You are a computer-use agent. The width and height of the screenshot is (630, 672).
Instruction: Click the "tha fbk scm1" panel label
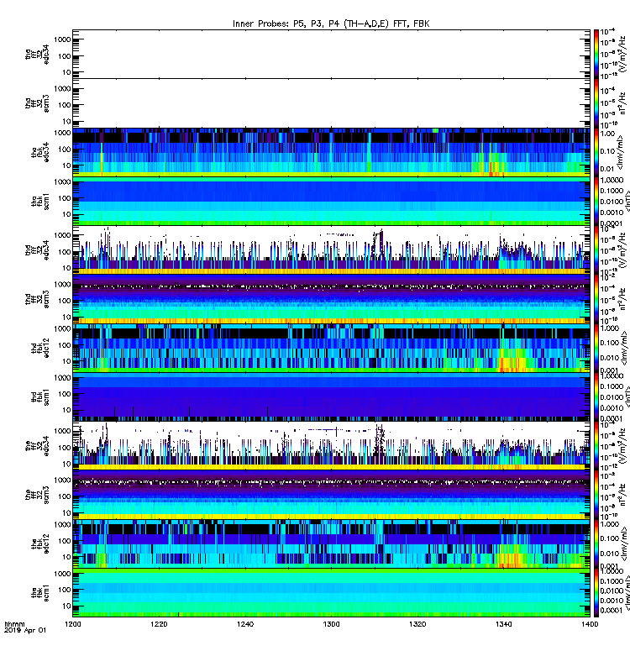[x=40, y=202]
